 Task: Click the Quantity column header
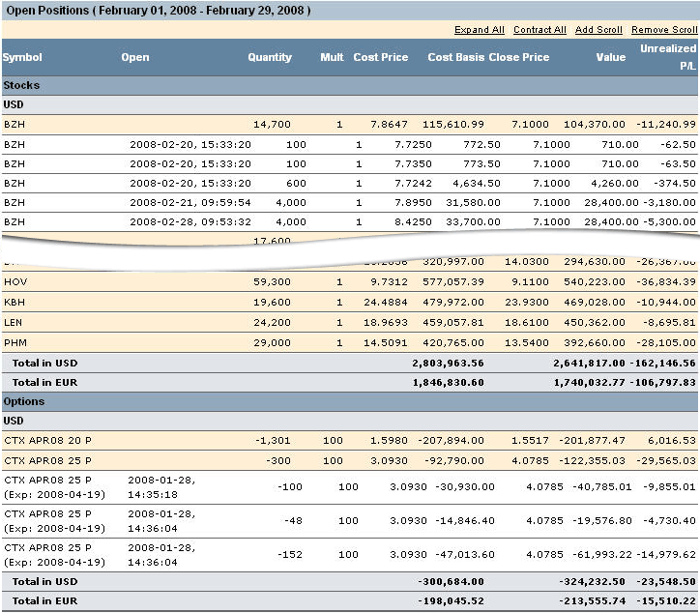(x=270, y=57)
